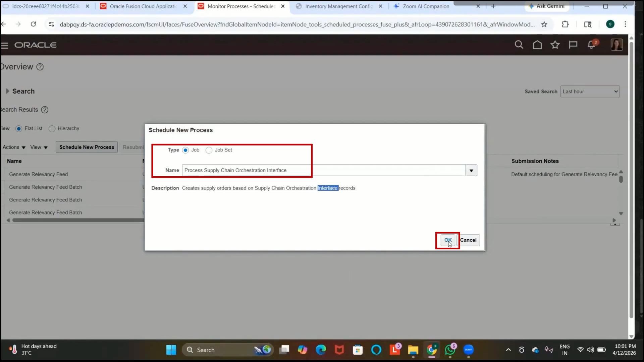This screenshot has height=362, width=644.
Task: Select Hierarchy view radio
Action: [52, 129]
